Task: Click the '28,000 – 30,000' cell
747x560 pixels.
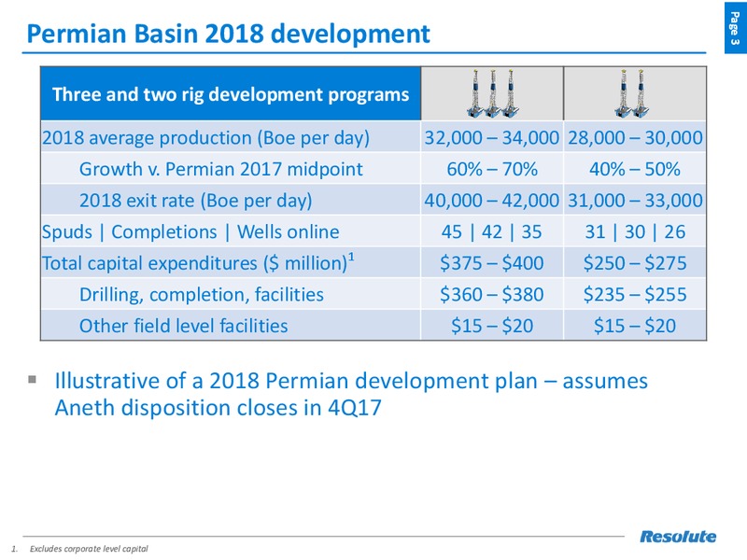Action: pyautogui.click(x=635, y=138)
